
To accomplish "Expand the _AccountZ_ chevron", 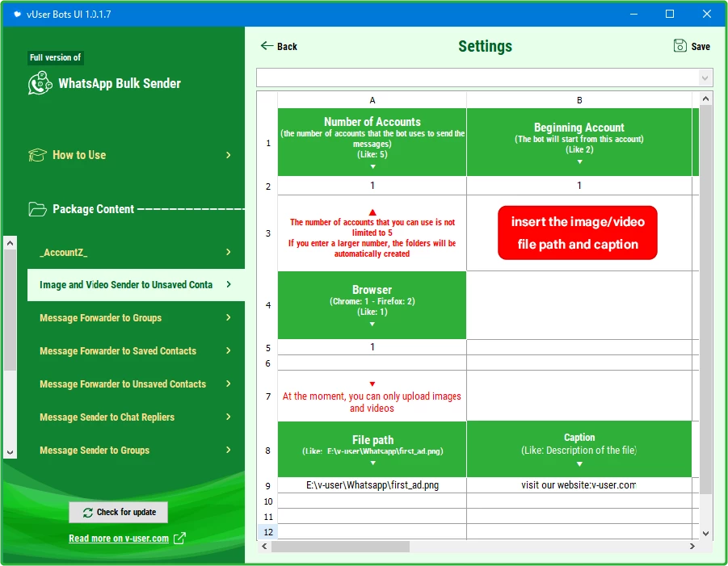I will point(229,252).
